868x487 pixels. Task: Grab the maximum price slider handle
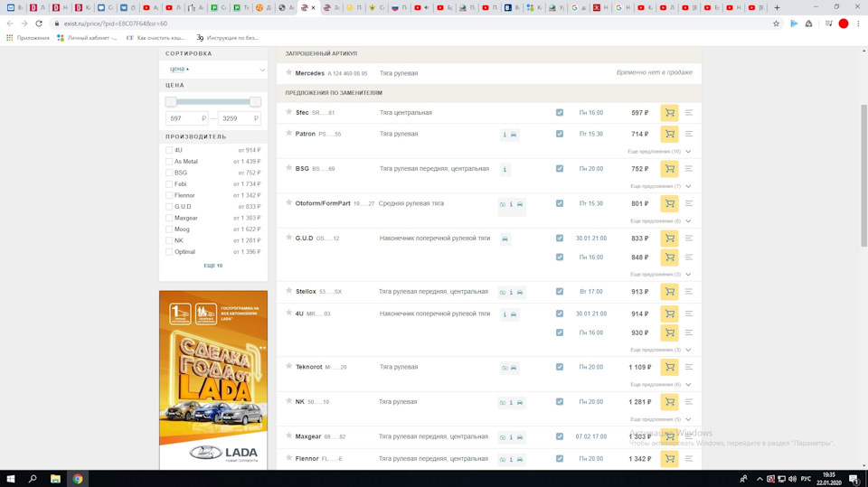coord(255,102)
